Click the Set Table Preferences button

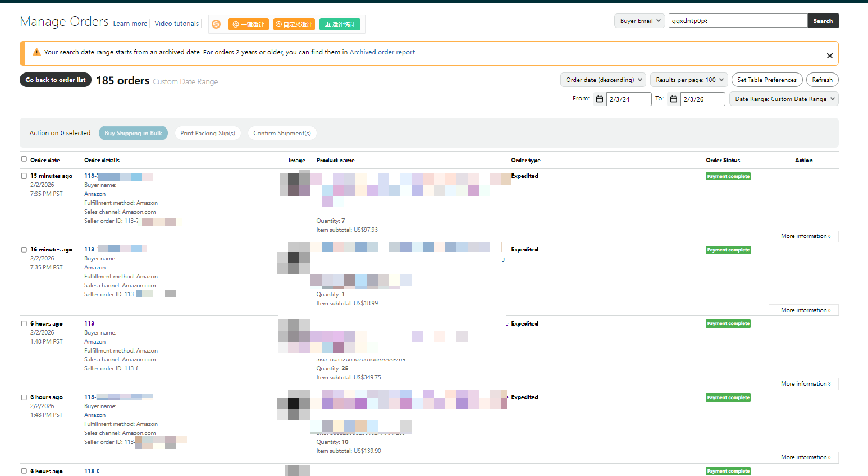(766, 80)
